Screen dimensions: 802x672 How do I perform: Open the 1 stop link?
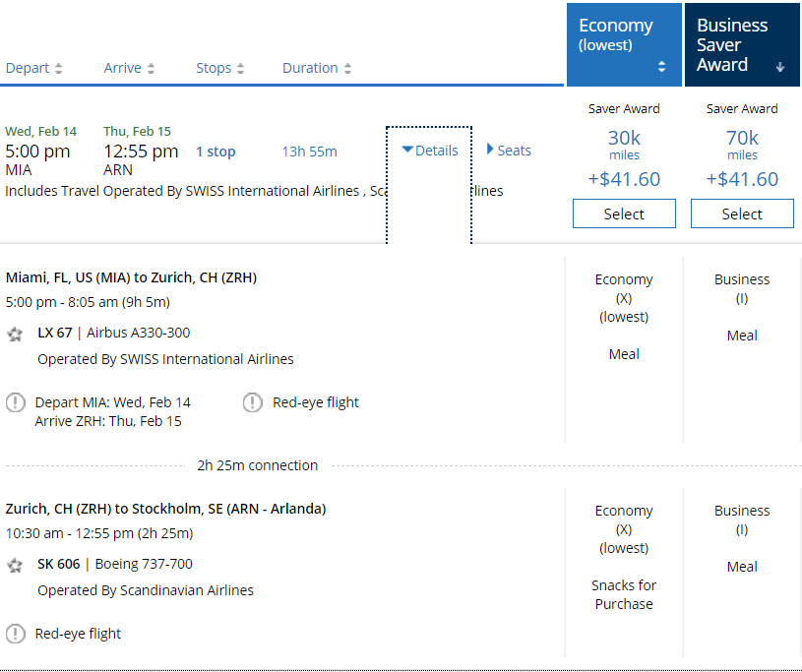pos(216,152)
